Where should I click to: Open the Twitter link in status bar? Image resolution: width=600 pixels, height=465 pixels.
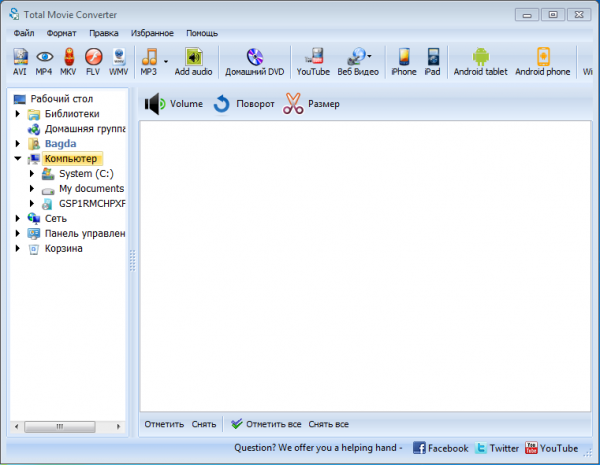pyautogui.click(x=497, y=448)
